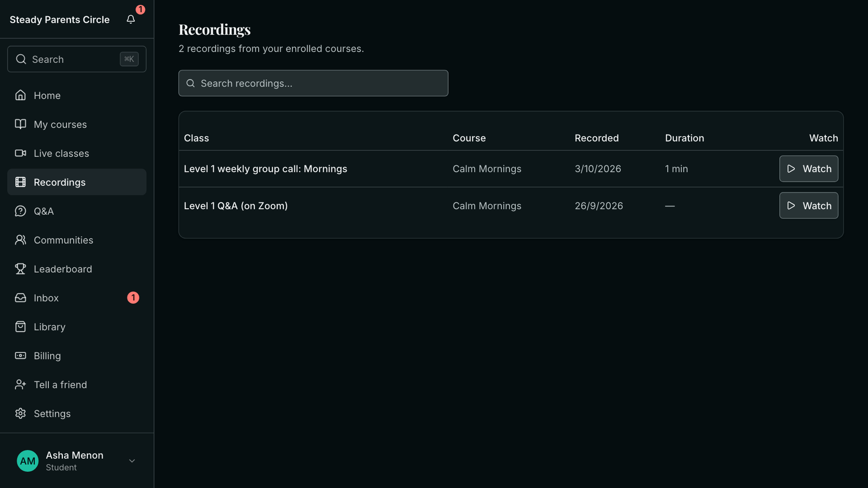The height and width of the screenshot is (488, 868).
Task: Click the Settings gear icon
Action: [x=21, y=413]
